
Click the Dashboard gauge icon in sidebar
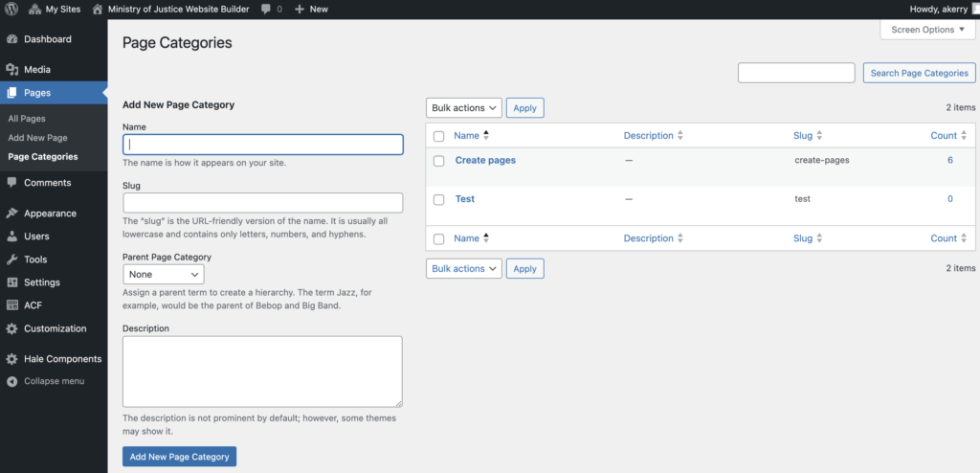coord(11,39)
